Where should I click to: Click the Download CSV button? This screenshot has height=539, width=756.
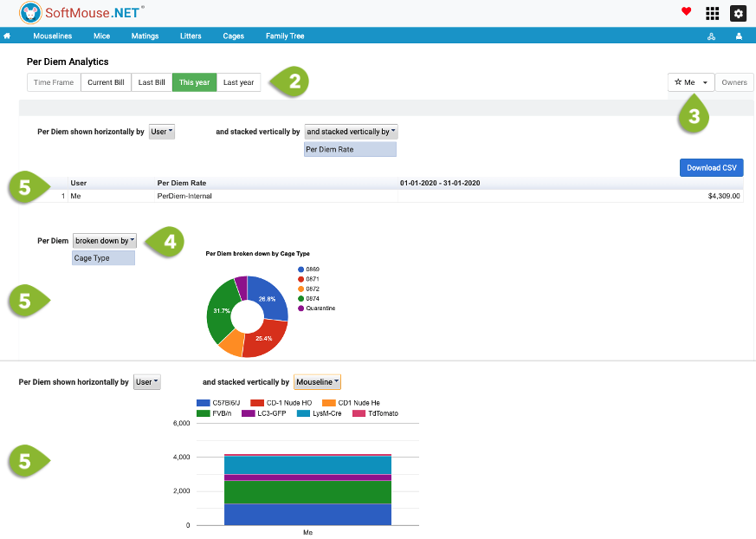(711, 168)
